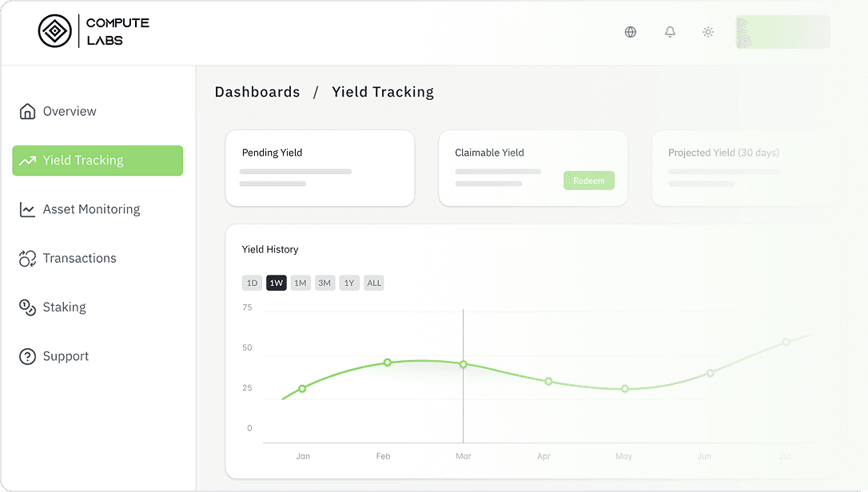Click the Yield History heading
This screenshot has width=868, height=492.
coord(270,250)
